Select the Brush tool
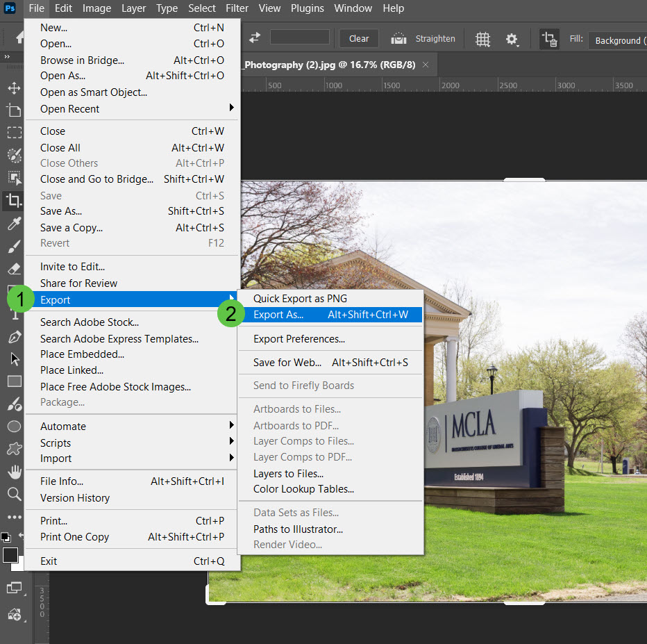This screenshot has height=644, width=647. coord(15,246)
